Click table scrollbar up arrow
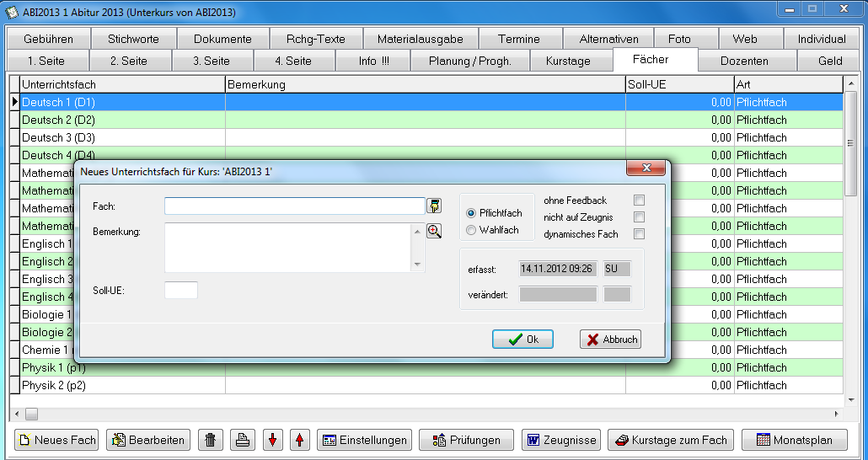Viewport: 868px width, 460px height. [x=851, y=84]
